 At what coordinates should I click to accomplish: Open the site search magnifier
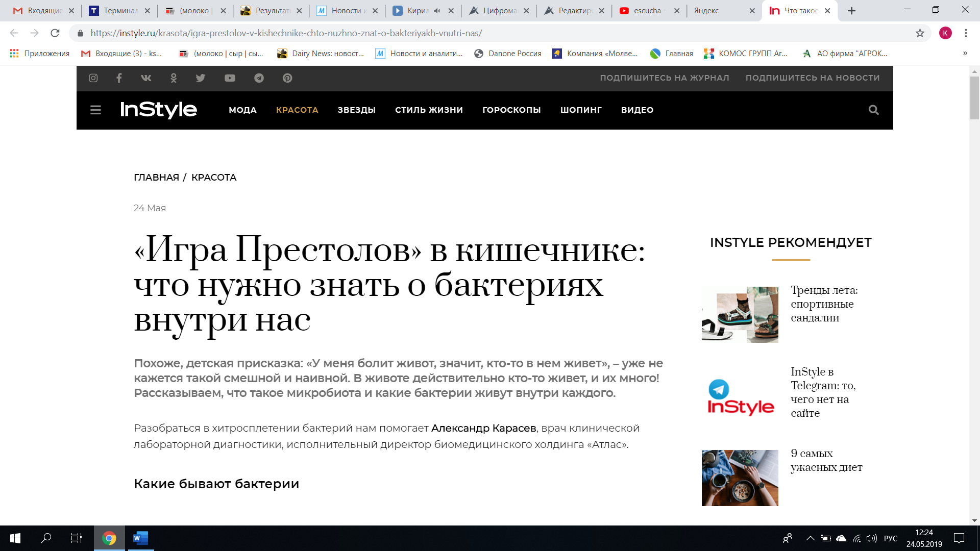873,110
